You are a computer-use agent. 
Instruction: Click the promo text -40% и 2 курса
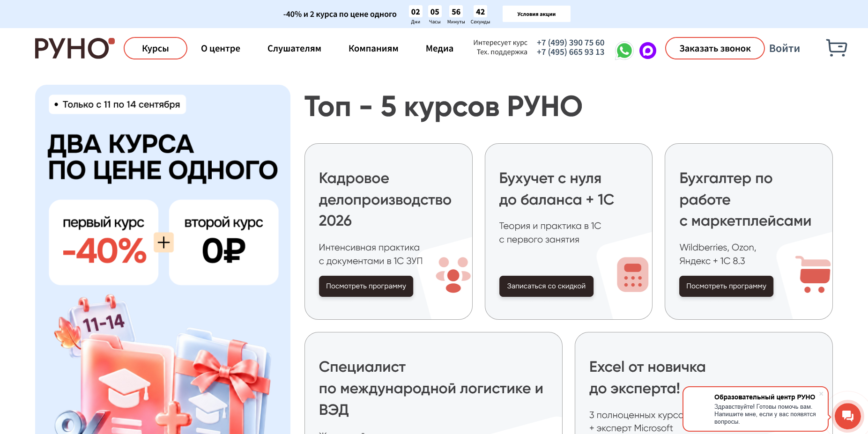pos(340,14)
